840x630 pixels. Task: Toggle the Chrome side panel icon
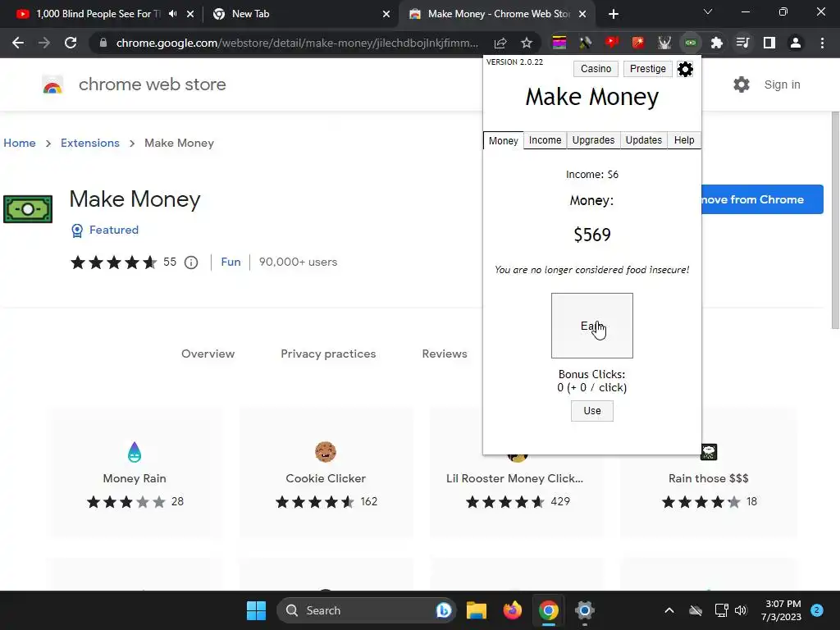pos(769,43)
